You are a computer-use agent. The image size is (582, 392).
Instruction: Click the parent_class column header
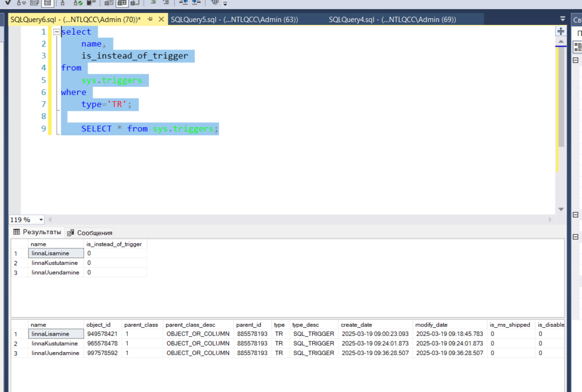click(x=142, y=324)
